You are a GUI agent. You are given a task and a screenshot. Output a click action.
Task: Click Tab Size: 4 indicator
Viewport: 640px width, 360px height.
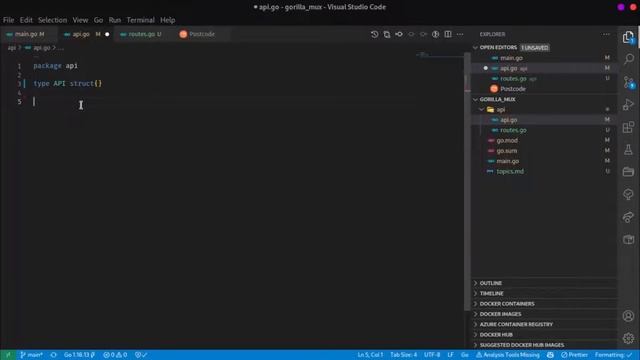[403, 355]
